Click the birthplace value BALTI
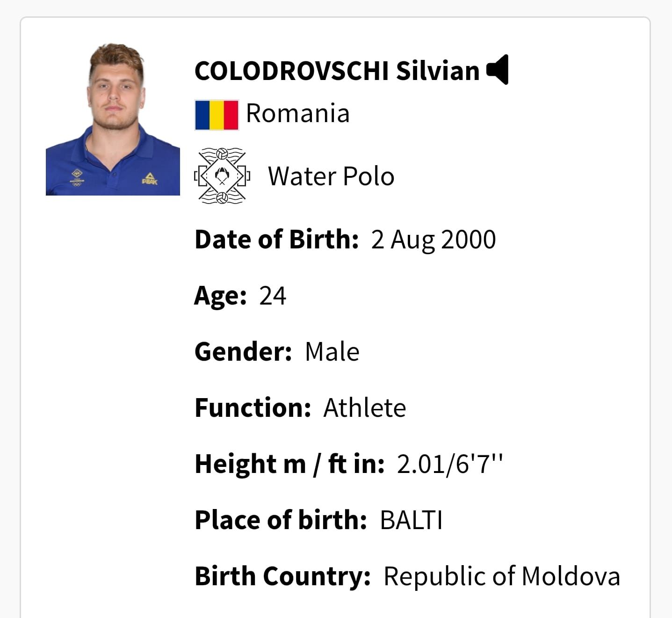 coord(411,520)
